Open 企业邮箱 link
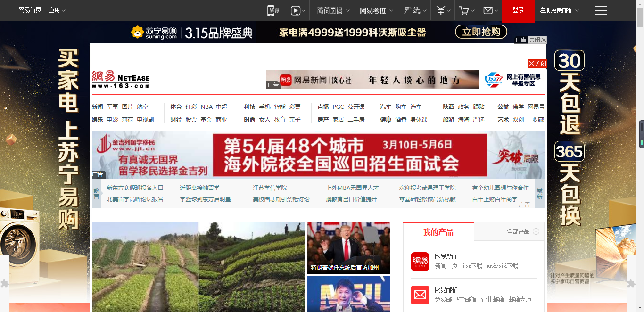This screenshot has width=644, height=312. coord(492,299)
